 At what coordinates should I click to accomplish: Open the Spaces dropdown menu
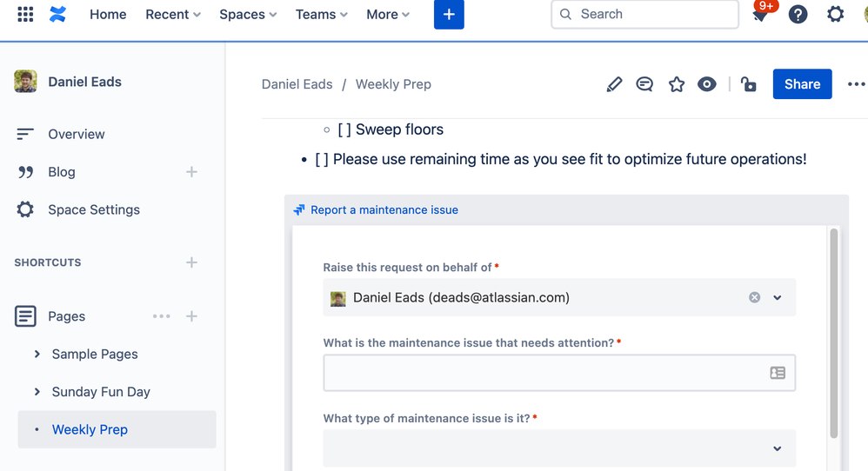click(x=248, y=15)
